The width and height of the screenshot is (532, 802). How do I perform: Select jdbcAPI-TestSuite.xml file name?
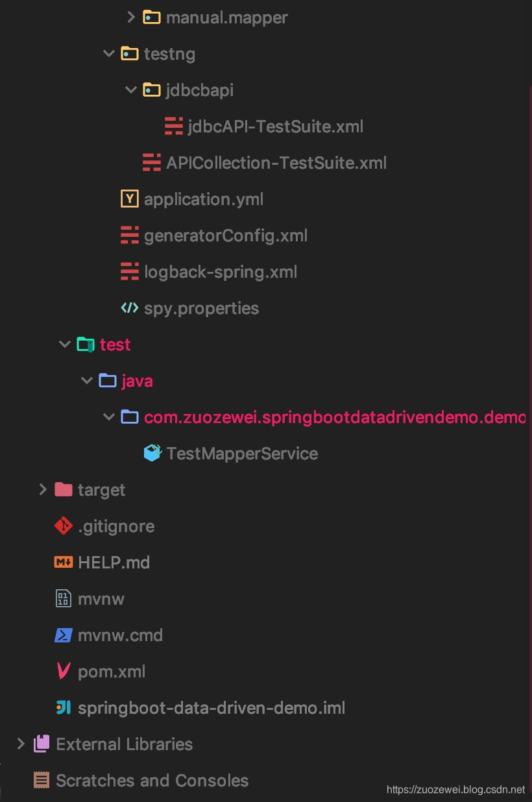pyautogui.click(x=276, y=127)
